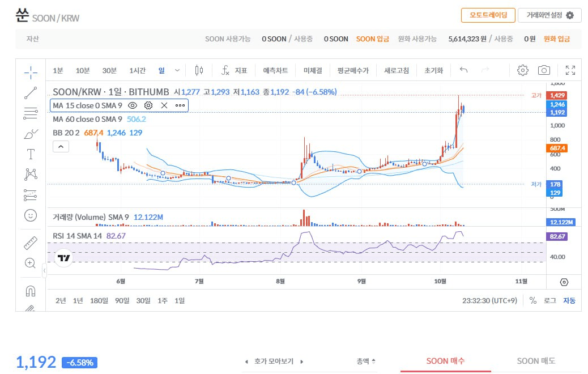Set chart range to 90일

(122, 300)
